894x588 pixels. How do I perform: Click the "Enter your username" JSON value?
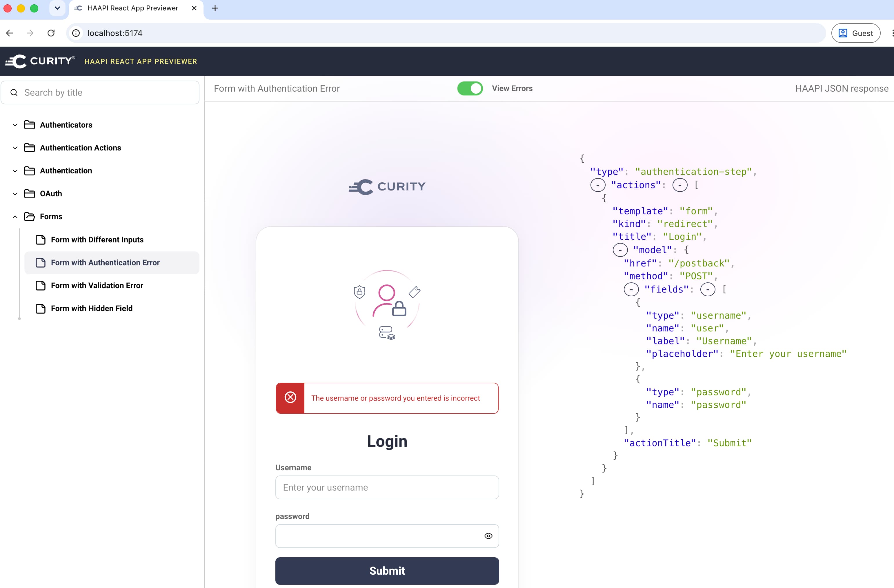(788, 353)
